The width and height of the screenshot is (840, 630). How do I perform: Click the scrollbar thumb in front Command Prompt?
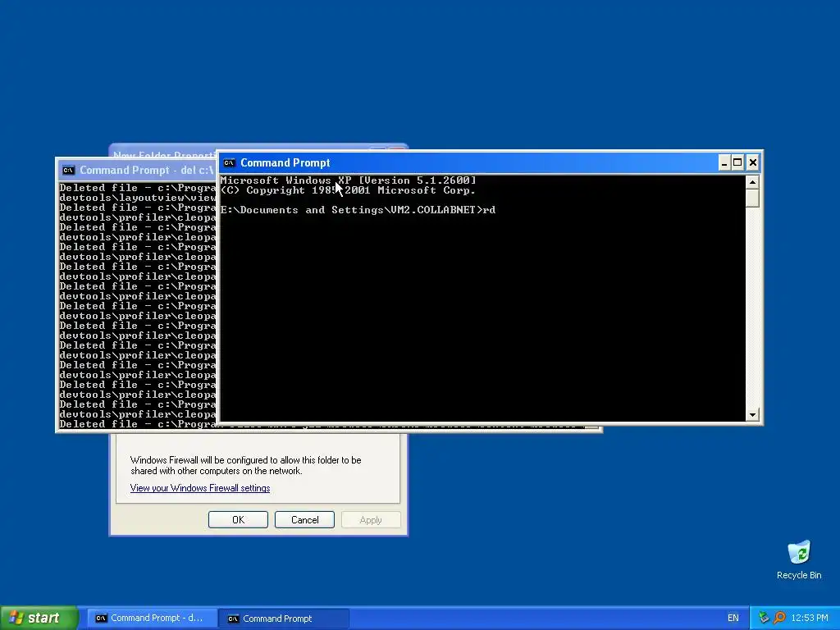point(752,198)
